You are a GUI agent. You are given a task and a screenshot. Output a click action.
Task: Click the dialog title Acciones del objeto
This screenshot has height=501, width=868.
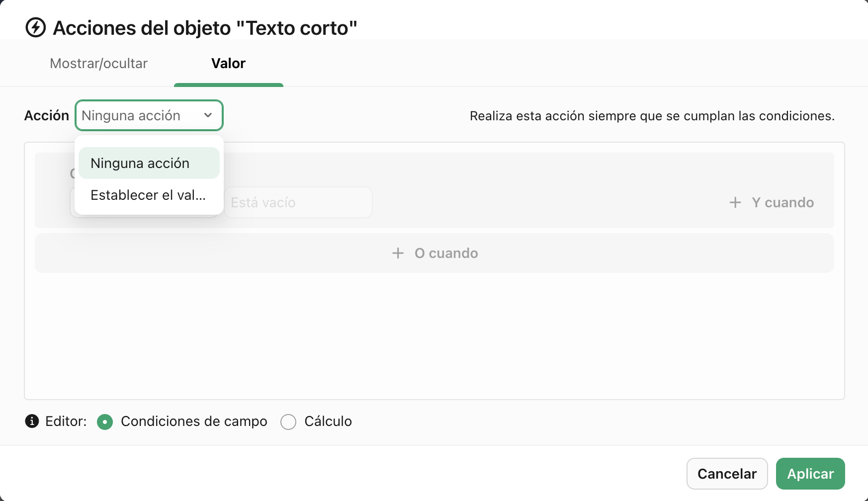point(205,28)
